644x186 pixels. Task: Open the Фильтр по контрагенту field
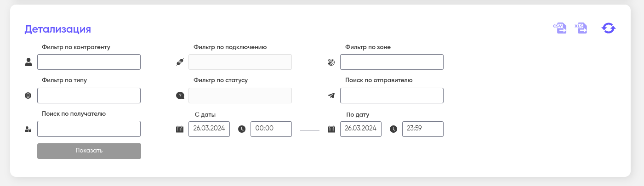89,62
